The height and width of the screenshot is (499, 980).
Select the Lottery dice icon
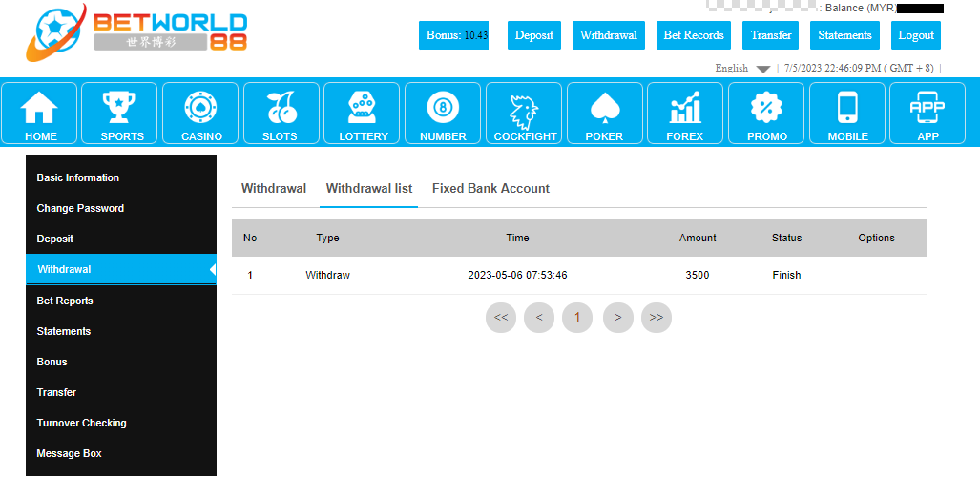tap(363, 108)
